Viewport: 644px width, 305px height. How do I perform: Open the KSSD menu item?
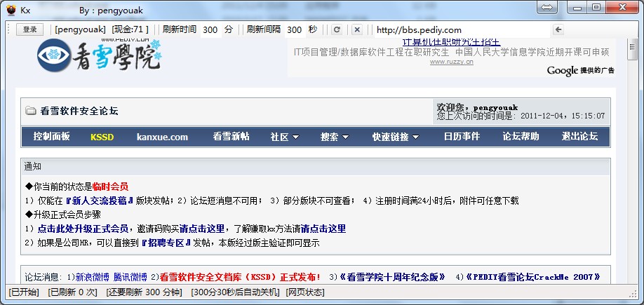102,137
